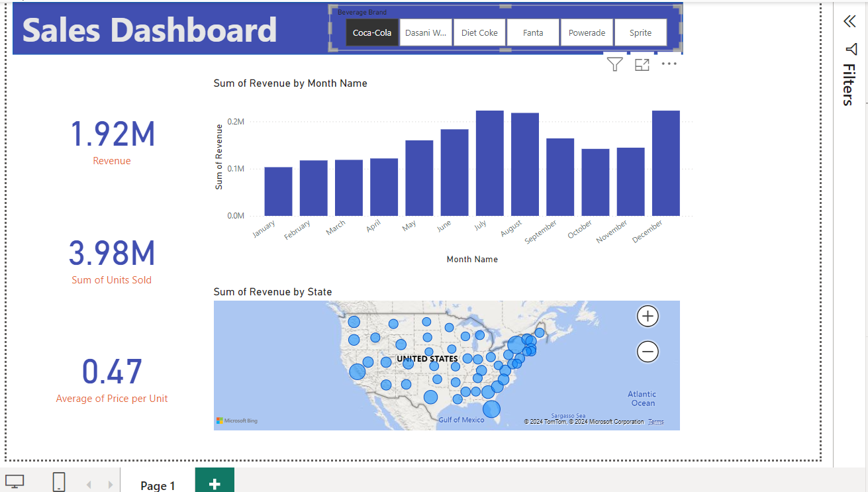Toggle the Coca-Cola slicer option
The image size is (868, 492).
372,32
